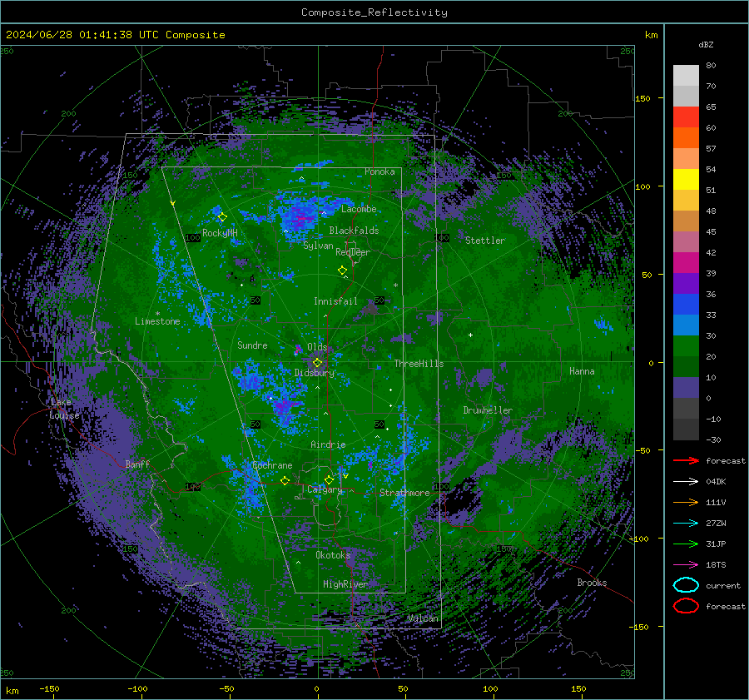The width and height of the screenshot is (749, 700).
Task: Click the Calgary city label
Action: tap(325, 489)
